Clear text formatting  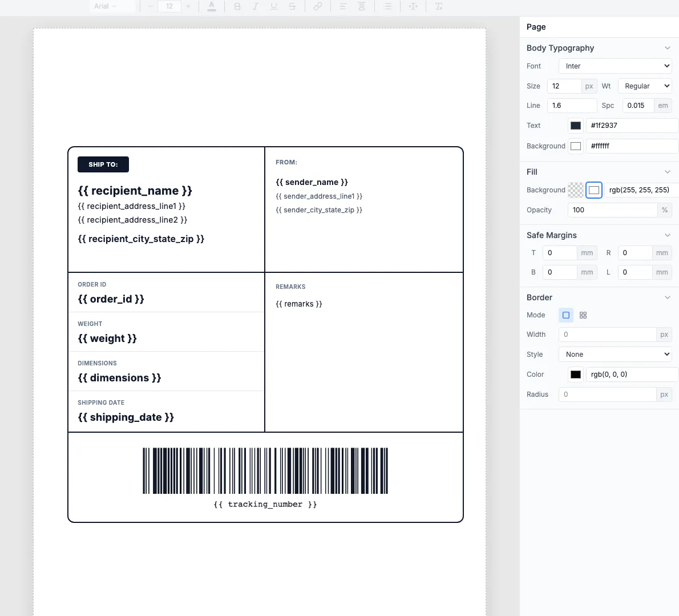click(x=439, y=6)
